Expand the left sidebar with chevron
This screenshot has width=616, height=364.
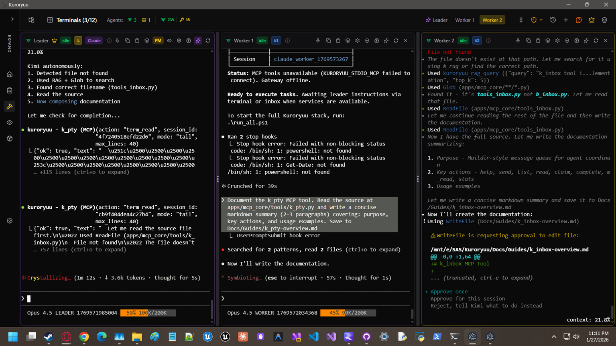click(x=12, y=19)
